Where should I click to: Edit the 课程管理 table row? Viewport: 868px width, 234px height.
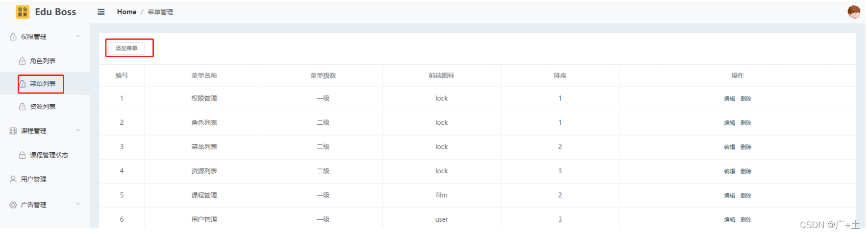pyautogui.click(x=729, y=195)
